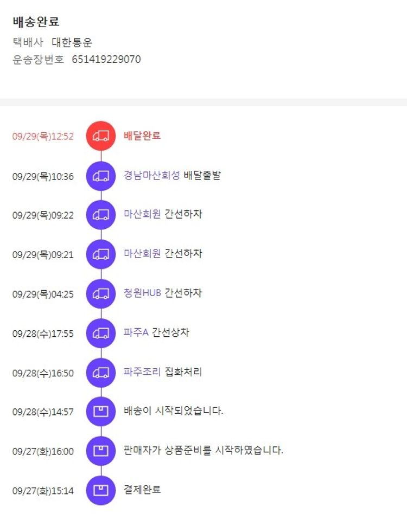The width and height of the screenshot is (407, 532).
Task: Click the truck icon beside 경남마산회성 배달출발
Action: [101, 176]
